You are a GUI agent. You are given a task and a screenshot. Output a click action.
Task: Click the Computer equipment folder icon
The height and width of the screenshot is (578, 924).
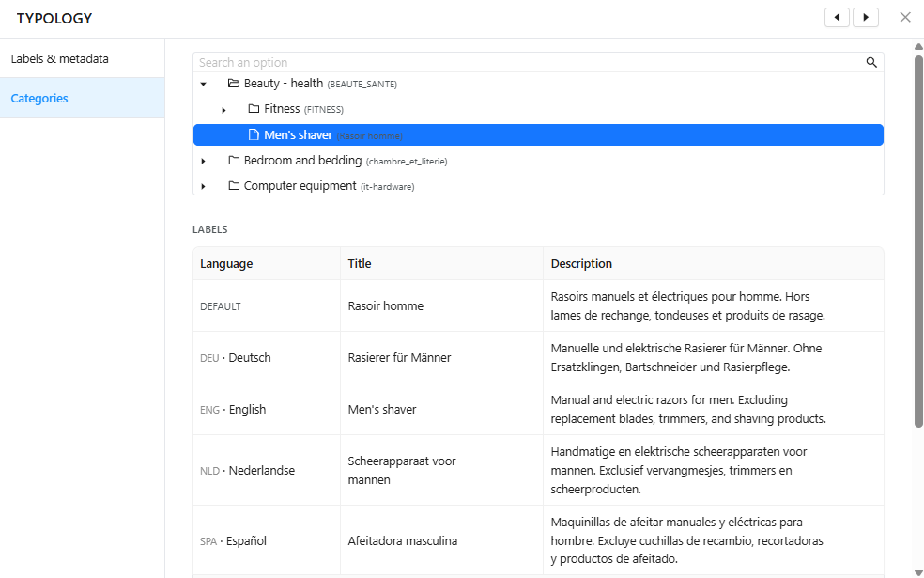234,186
